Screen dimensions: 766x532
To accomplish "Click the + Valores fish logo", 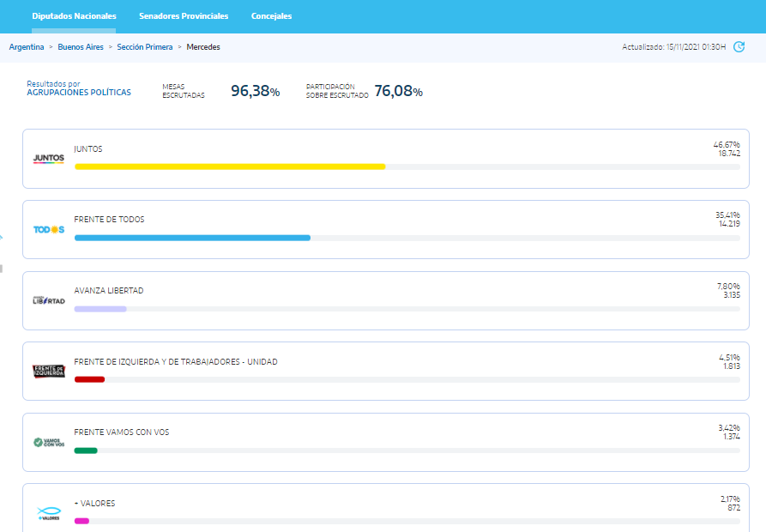I will pyautogui.click(x=48, y=512).
